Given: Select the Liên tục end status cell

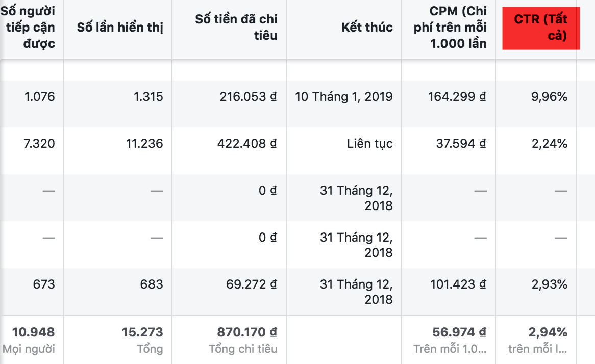Looking at the screenshot, I should click(369, 143).
